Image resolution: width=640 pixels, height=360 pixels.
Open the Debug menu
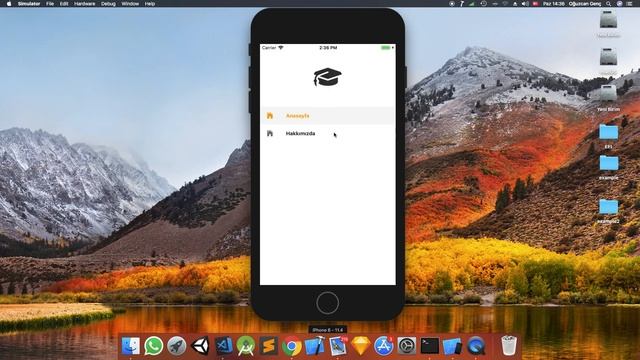point(108,4)
